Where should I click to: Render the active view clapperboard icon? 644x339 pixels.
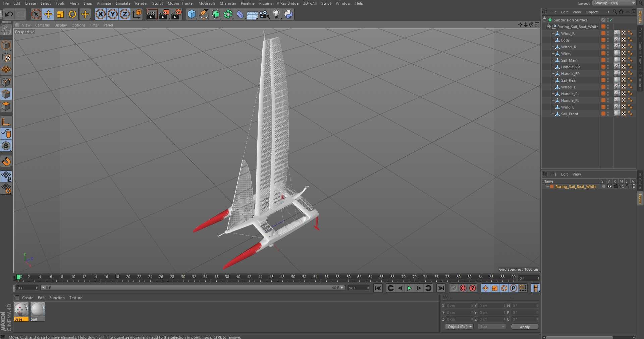151,14
